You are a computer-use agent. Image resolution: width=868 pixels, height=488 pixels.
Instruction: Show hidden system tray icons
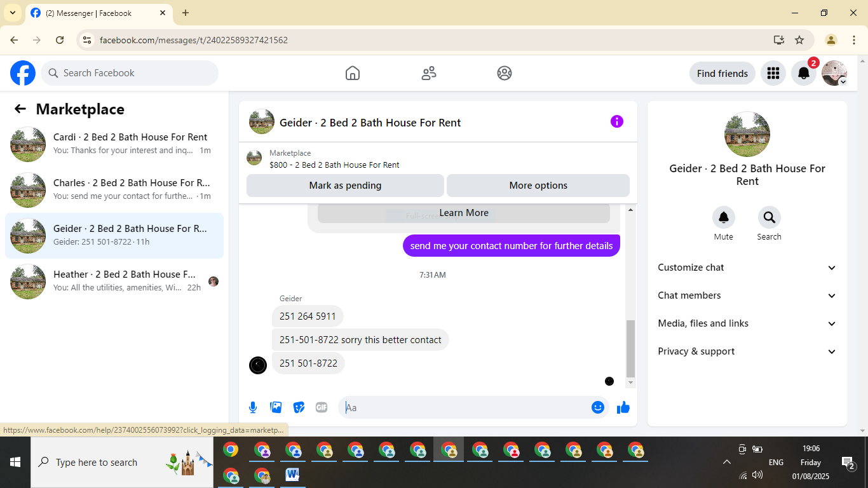(727, 462)
